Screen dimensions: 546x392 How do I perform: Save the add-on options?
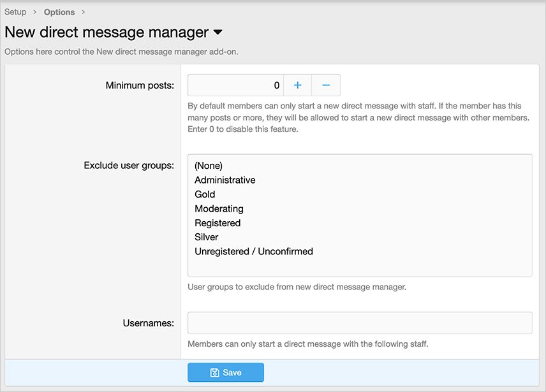point(225,372)
